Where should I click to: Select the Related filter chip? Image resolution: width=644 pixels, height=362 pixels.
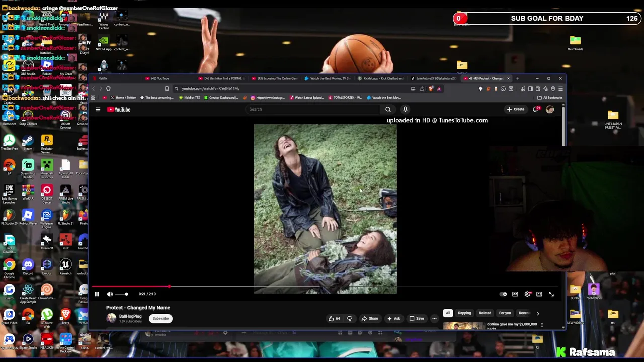click(x=485, y=313)
